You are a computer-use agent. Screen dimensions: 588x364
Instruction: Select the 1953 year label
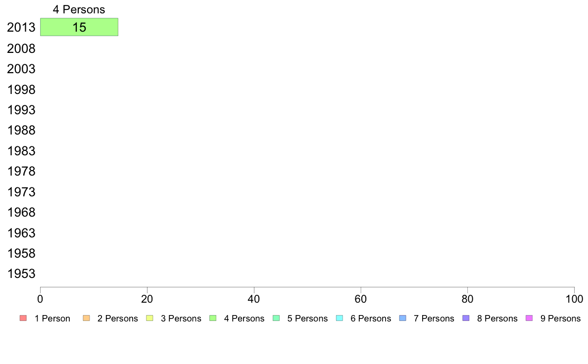point(21,273)
